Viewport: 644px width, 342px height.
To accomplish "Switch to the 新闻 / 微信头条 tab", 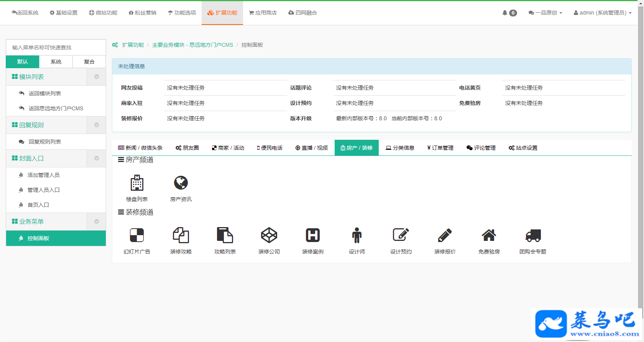I will point(140,148).
